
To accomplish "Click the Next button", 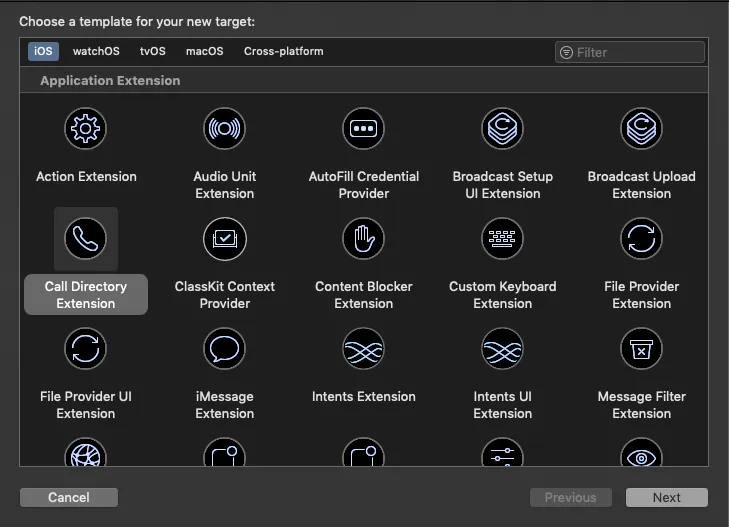I will tap(666, 497).
